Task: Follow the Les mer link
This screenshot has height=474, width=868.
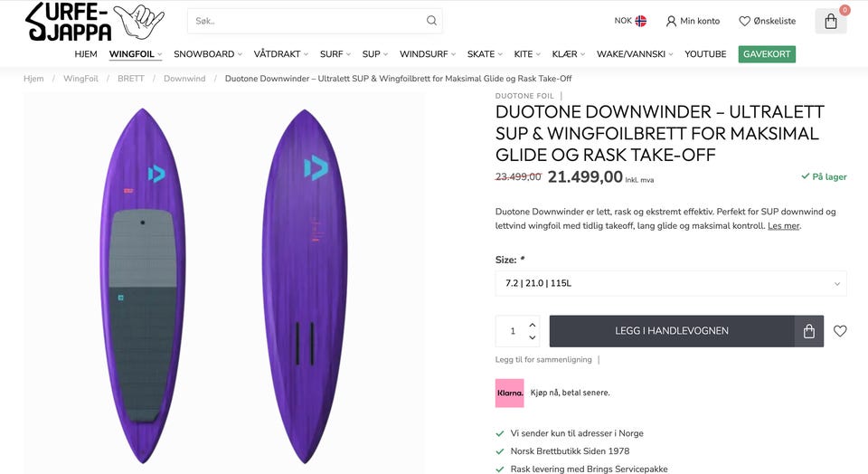Action: pyautogui.click(x=783, y=226)
